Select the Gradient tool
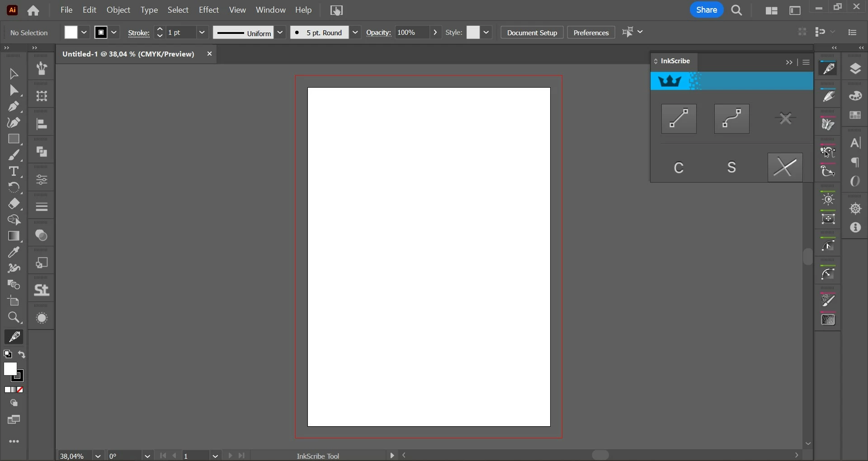The image size is (868, 461). 14,236
